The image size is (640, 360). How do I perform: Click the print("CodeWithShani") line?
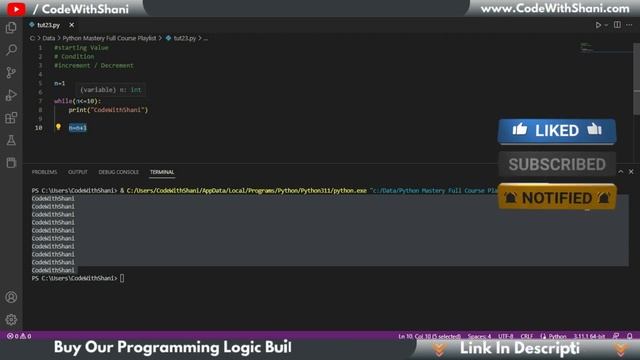(108, 110)
